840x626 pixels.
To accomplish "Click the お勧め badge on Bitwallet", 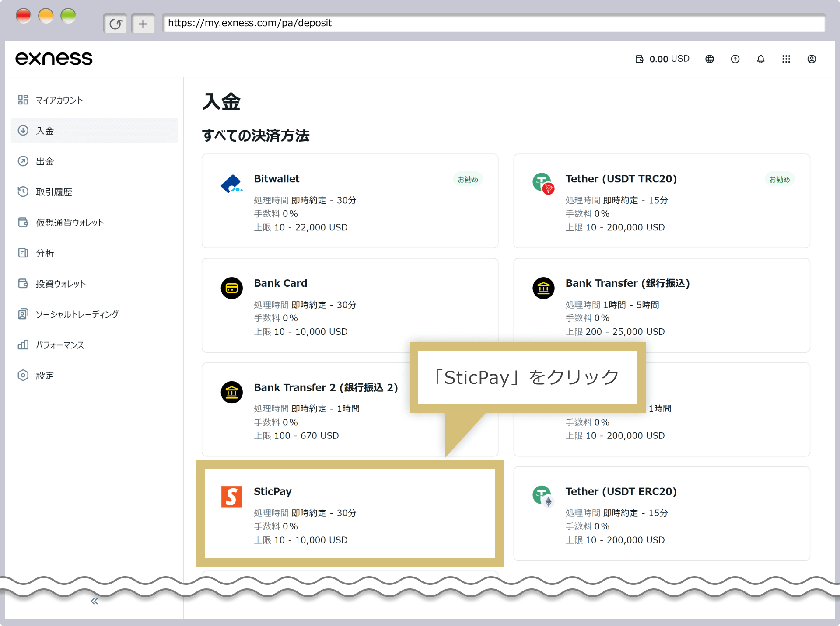I will 468,179.
